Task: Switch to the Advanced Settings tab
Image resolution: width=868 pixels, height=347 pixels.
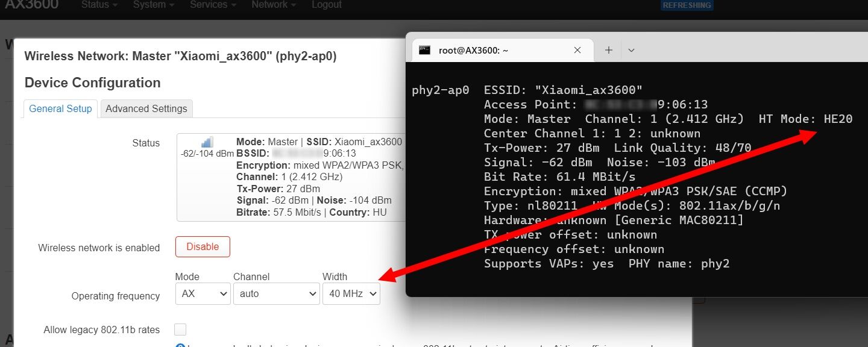Action: (146, 109)
